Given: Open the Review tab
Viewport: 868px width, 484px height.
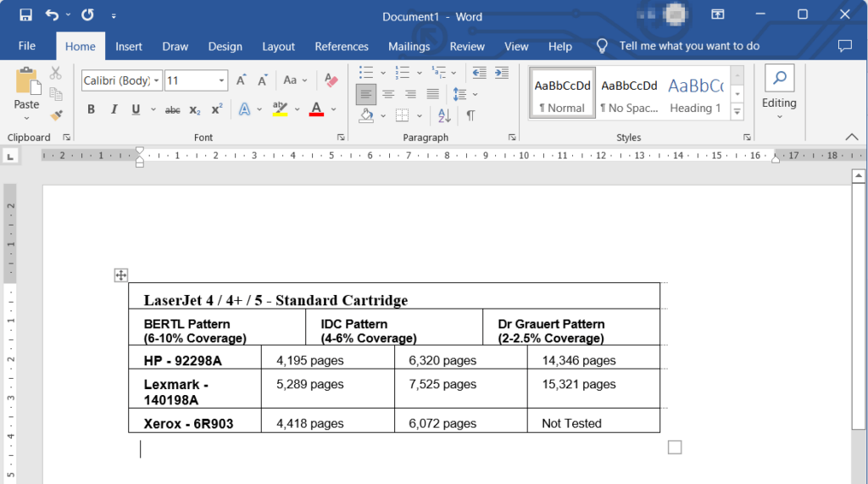Looking at the screenshot, I should click(x=467, y=47).
